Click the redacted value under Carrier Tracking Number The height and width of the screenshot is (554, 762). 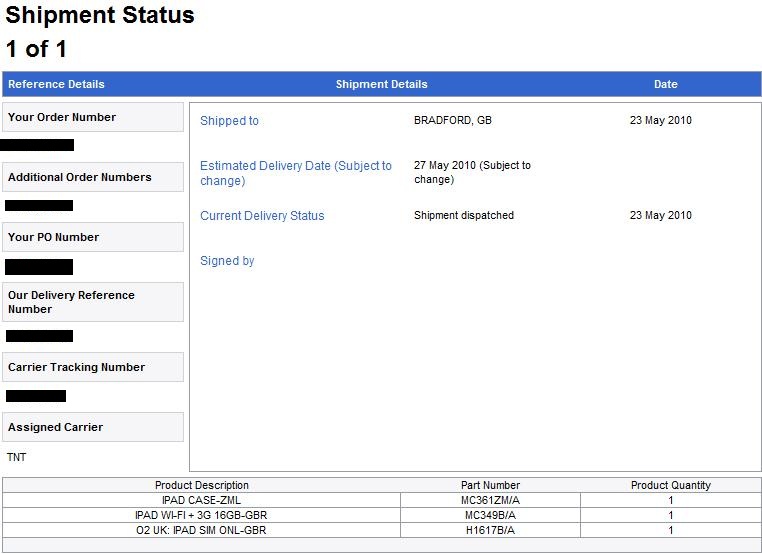[x=36, y=396]
